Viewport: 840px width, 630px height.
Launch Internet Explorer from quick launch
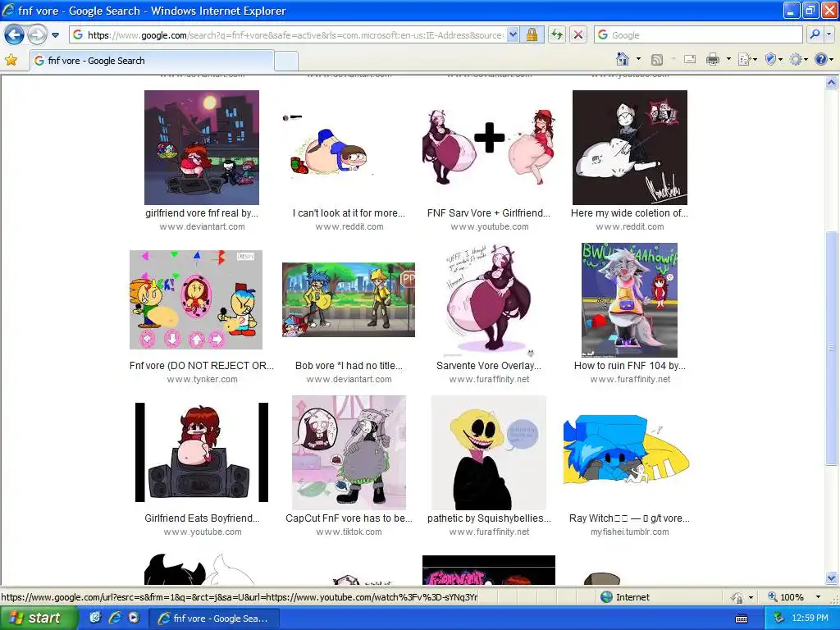point(114,618)
